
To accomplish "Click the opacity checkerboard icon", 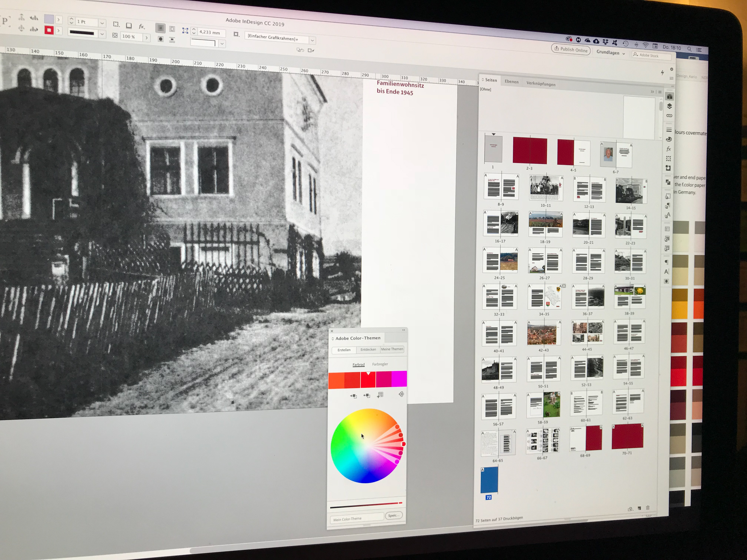I will point(115,35).
